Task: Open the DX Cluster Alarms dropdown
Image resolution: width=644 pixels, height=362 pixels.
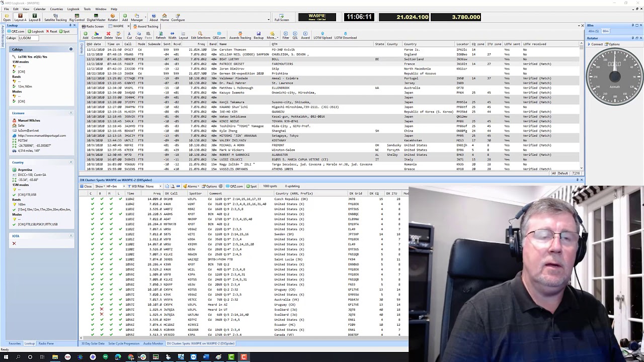Action: pos(192,187)
